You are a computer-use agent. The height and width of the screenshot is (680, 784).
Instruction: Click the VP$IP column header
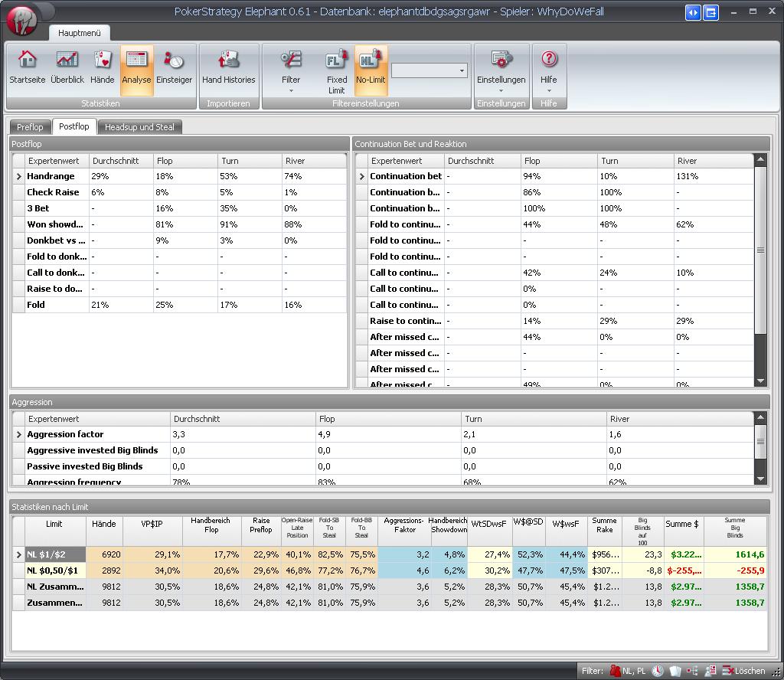(152, 531)
